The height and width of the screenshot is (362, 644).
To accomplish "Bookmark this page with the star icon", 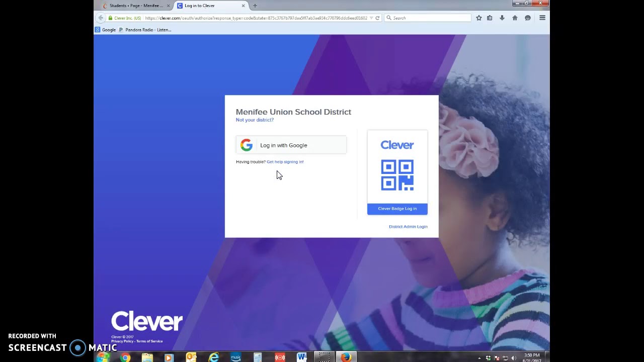I will click(478, 18).
